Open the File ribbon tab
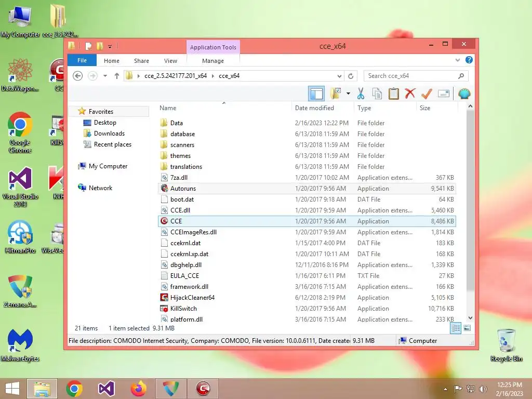The width and height of the screenshot is (532, 399). point(82,60)
